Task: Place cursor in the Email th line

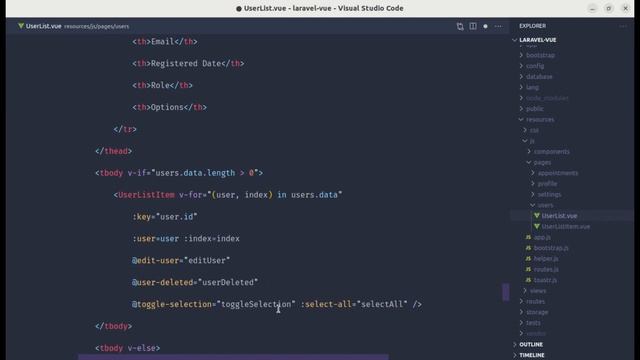Action: point(165,42)
